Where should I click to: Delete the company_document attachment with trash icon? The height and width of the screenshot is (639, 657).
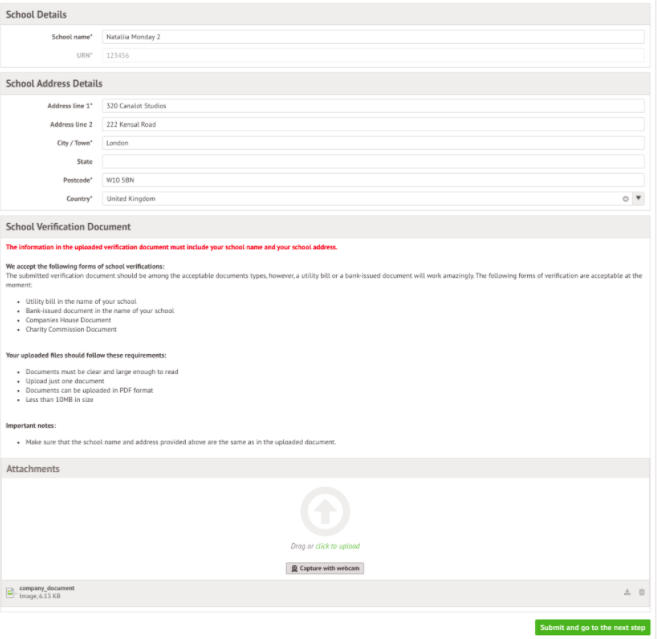(642, 592)
